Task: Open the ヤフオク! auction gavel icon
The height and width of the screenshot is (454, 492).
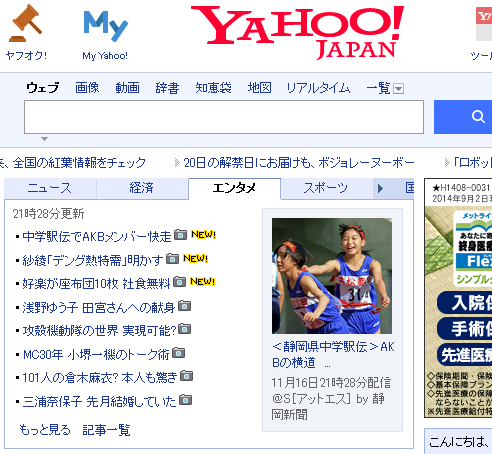Action: tap(26, 23)
